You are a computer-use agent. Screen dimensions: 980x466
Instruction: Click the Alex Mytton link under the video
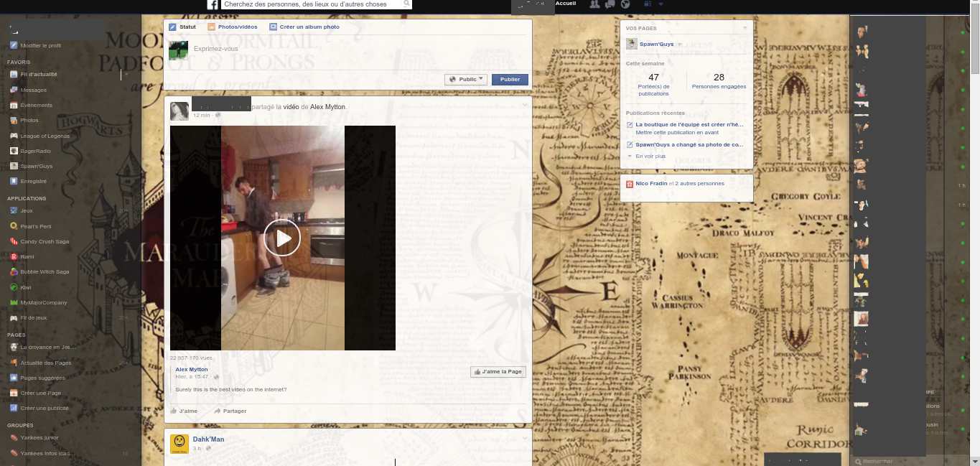coord(192,369)
